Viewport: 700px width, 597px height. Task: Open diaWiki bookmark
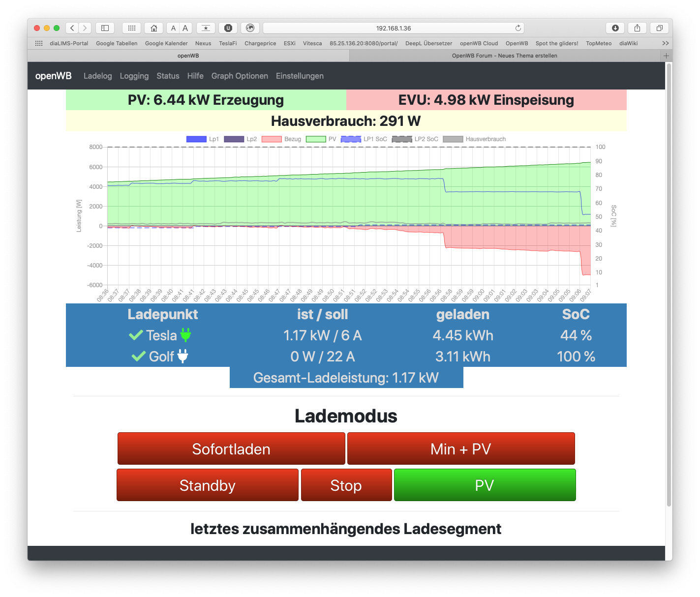pos(629,43)
